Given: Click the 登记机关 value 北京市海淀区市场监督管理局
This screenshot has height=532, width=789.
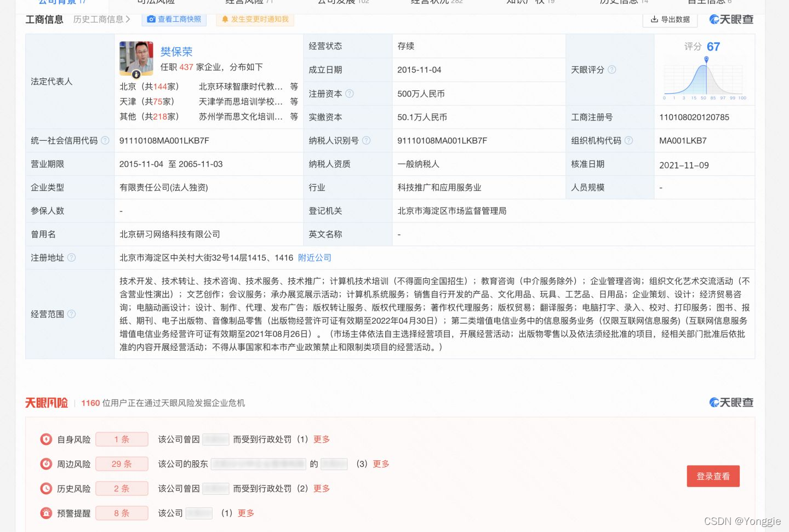Looking at the screenshot, I should 452,211.
